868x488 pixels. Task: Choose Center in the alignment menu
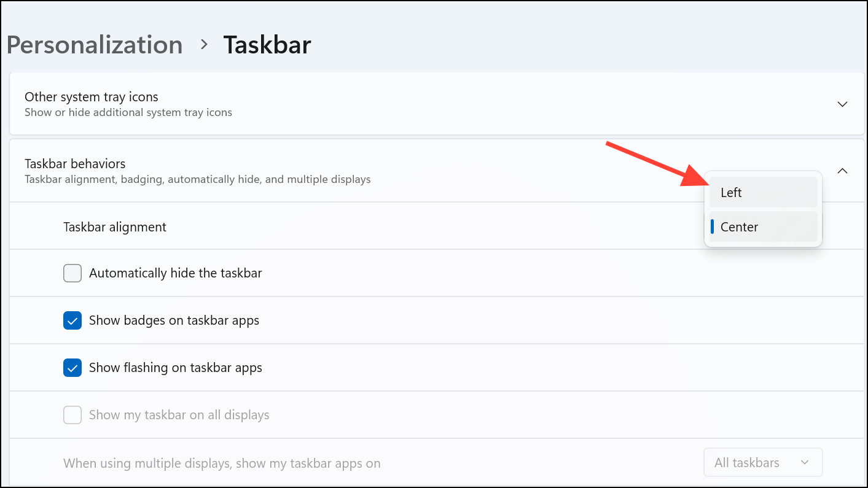pos(763,227)
